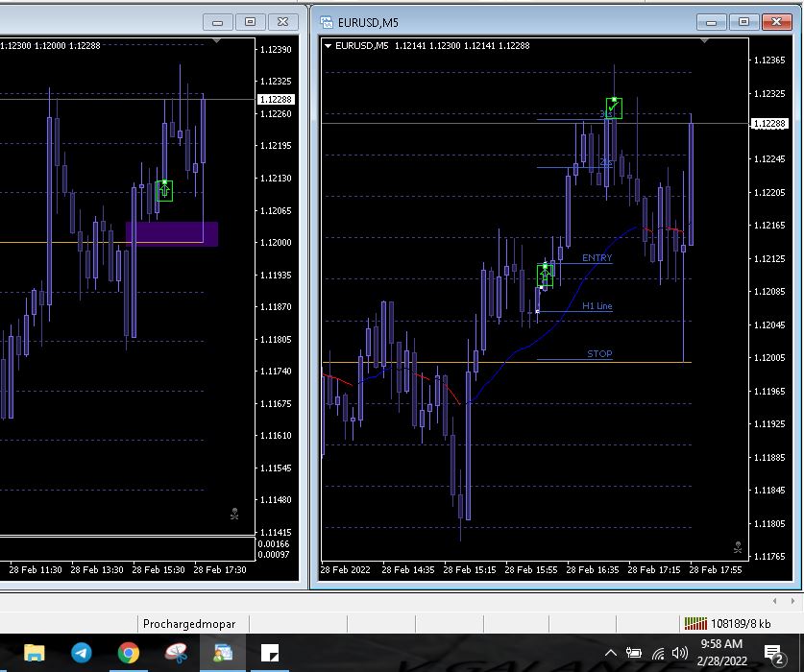Click the Prochargedmopar profile in status bar
804x672 pixels.
point(189,624)
